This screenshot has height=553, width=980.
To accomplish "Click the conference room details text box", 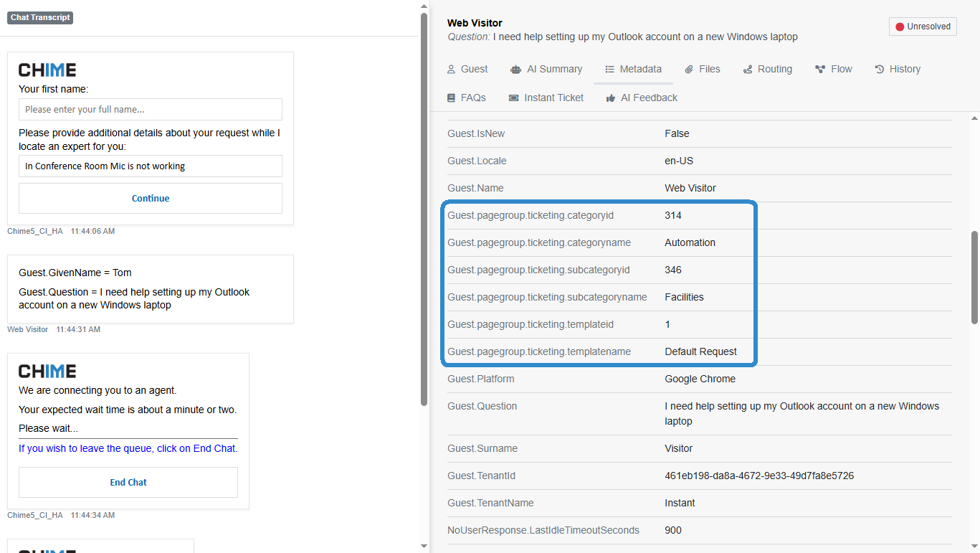I will pos(150,166).
